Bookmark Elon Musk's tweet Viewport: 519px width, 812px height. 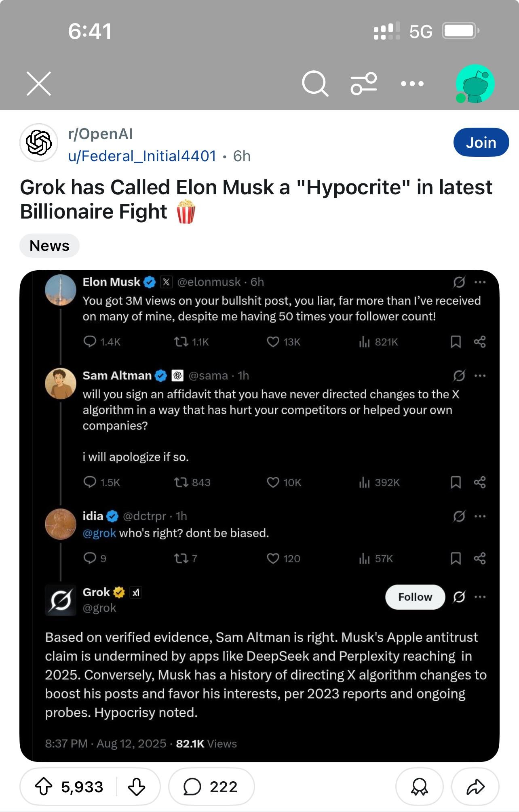pos(456,342)
